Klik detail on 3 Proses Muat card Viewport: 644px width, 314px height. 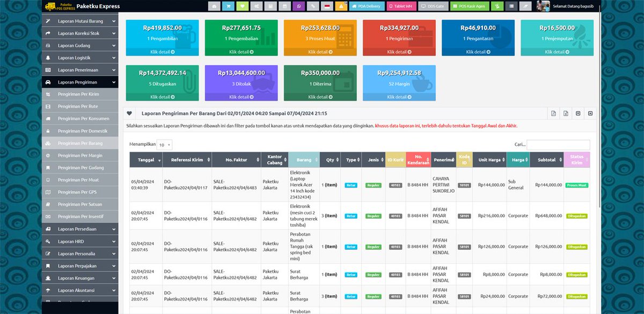point(320,53)
